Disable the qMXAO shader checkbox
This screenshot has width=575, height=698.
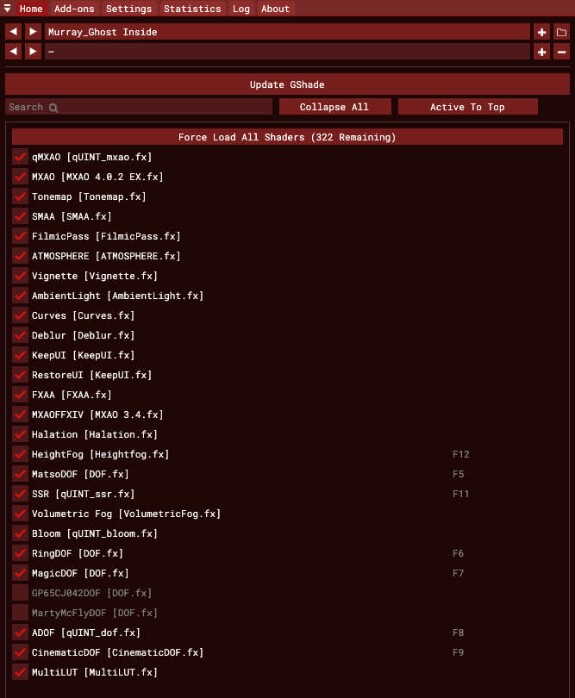click(20, 157)
